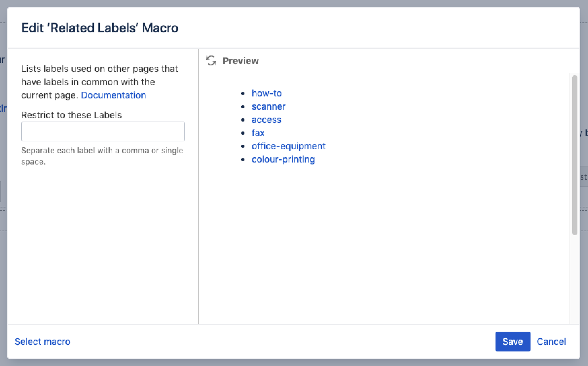Click the Edit 'Related Labels' Macro title

tap(99, 28)
